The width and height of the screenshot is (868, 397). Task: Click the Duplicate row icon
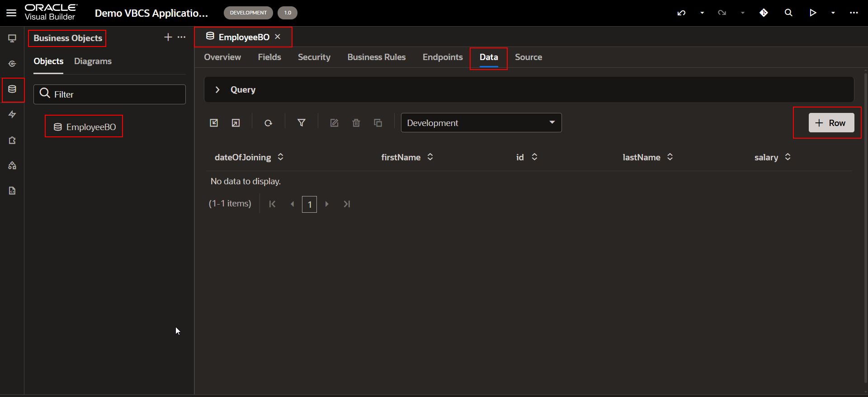(378, 123)
